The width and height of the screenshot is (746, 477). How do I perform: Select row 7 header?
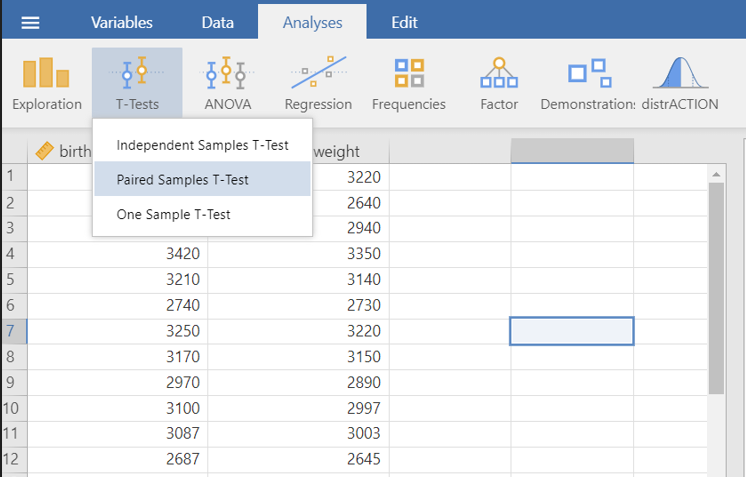tap(12, 331)
